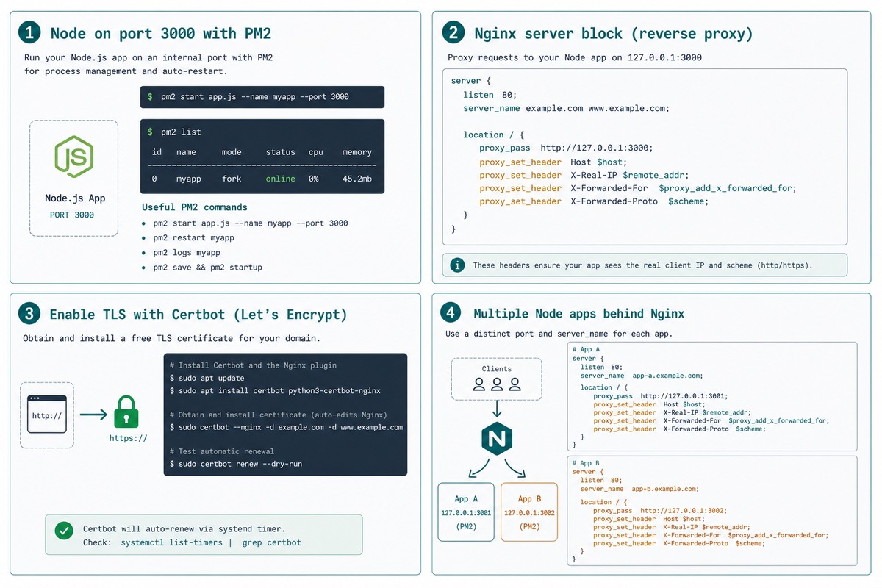This screenshot has width=882, height=588.
Task: Click the "Useful PM2 commands" subheading
Action: 195,207
